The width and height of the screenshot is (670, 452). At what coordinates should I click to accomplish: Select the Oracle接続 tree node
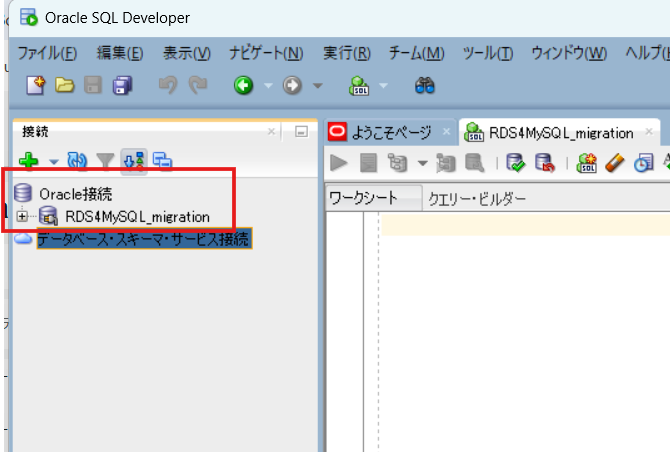point(76,194)
